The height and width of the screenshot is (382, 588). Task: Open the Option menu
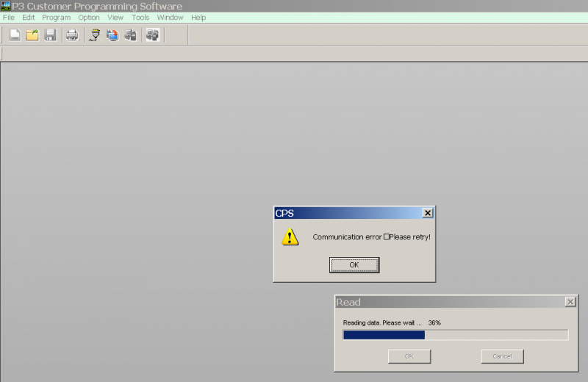tap(89, 18)
